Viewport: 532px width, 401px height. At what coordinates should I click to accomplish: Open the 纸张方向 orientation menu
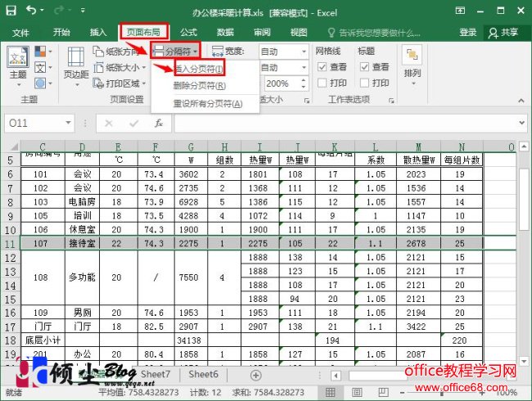coord(118,52)
